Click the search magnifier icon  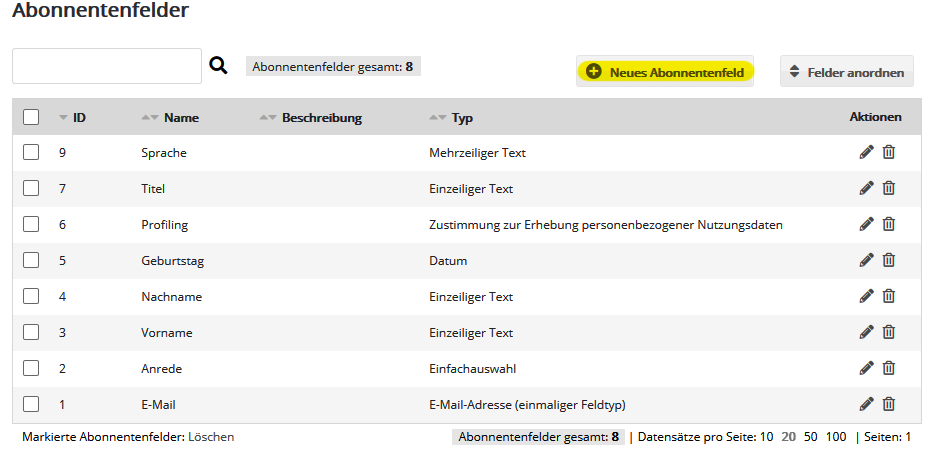click(218, 67)
